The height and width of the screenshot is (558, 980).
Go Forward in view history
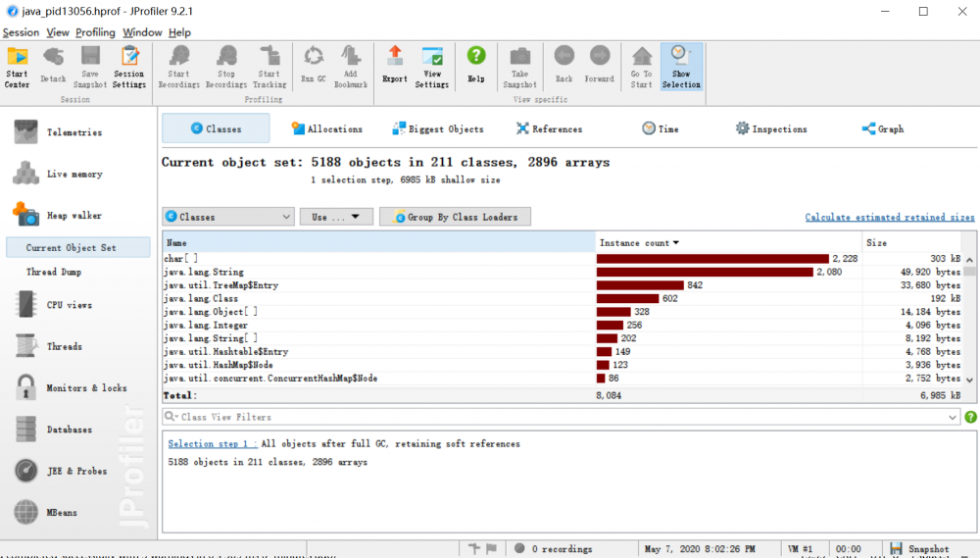[x=600, y=65]
